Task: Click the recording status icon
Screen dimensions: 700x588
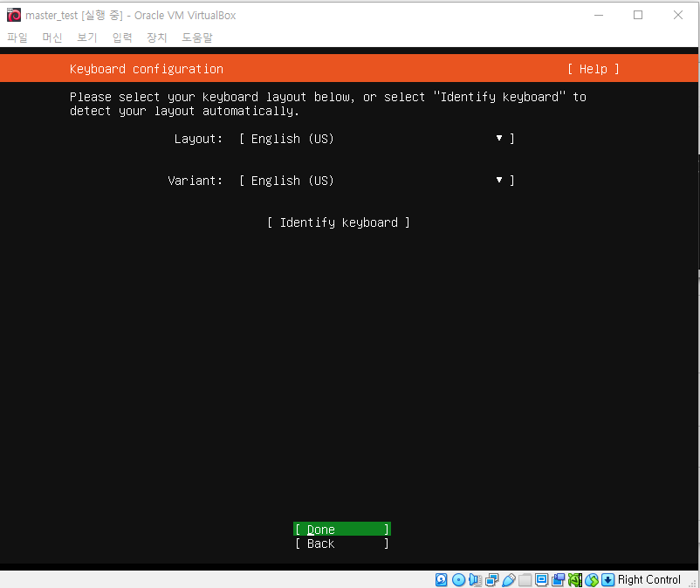Action: pos(558,579)
